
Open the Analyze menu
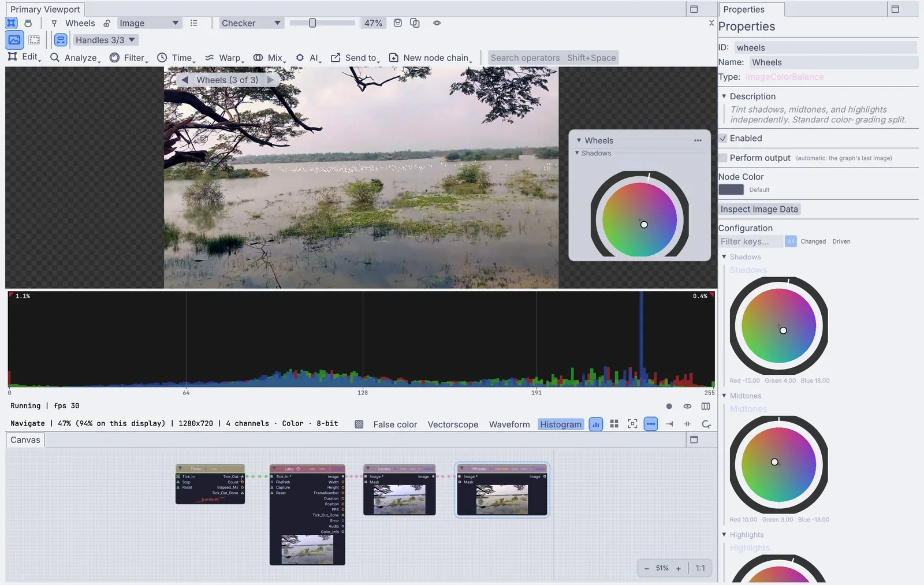(x=75, y=58)
